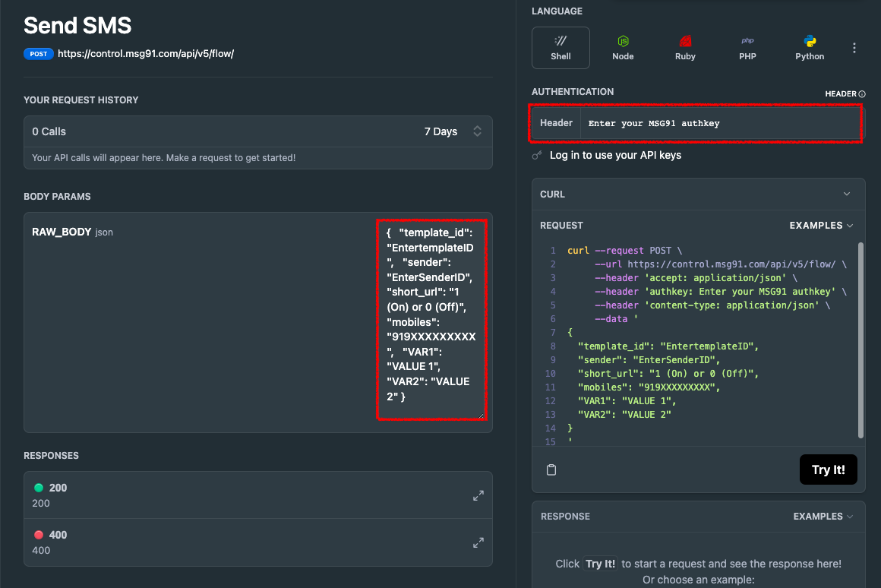Image resolution: width=881 pixels, height=588 pixels.
Task: Click the 'curl --request POST' code line
Action: pos(624,251)
